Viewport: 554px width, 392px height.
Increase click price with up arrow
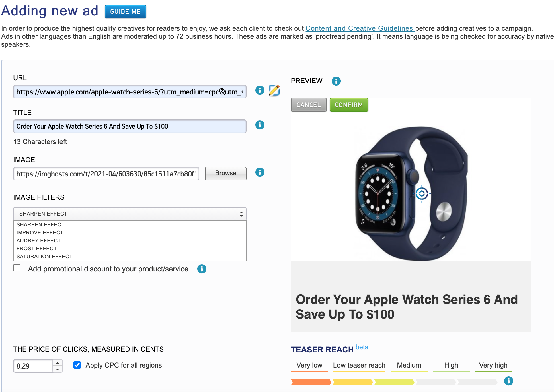point(58,363)
